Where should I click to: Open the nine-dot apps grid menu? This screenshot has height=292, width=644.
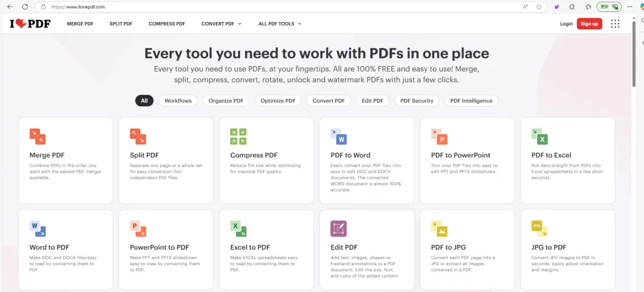click(615, 24)
